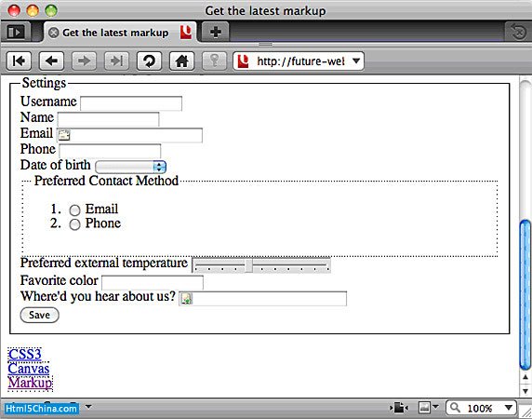Screen dimensions: 532x419
Task: Open the Markup link
Action: (x=30, y=383)
